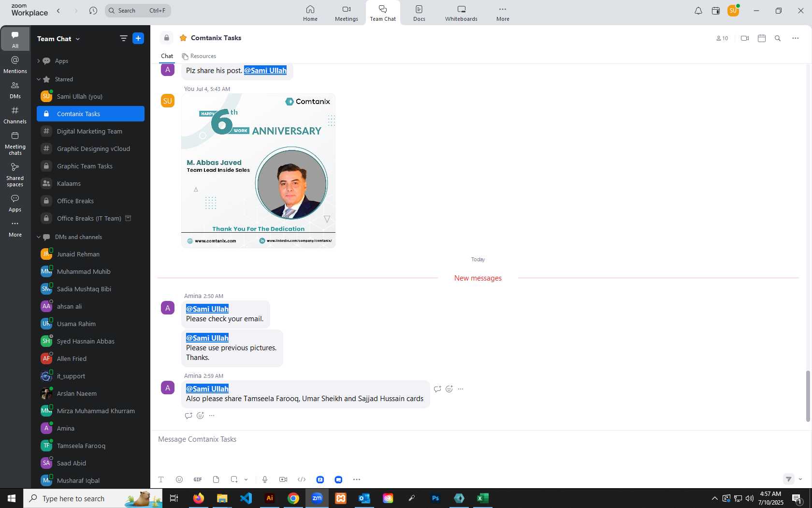Open the Digital Marketing Team channel
The height and width of the screenshot is (508, 812).
[90, 131]
